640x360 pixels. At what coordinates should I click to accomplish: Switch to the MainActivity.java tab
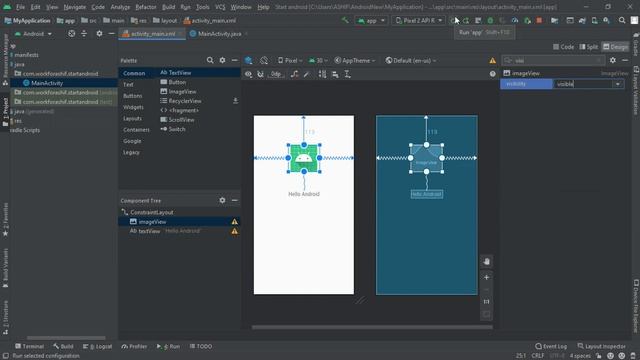click(x=219, y=34)
